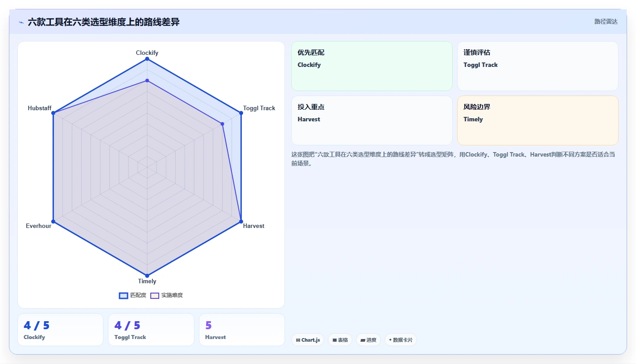Click the Toggl Track axis label on radar

click(259, 108)
